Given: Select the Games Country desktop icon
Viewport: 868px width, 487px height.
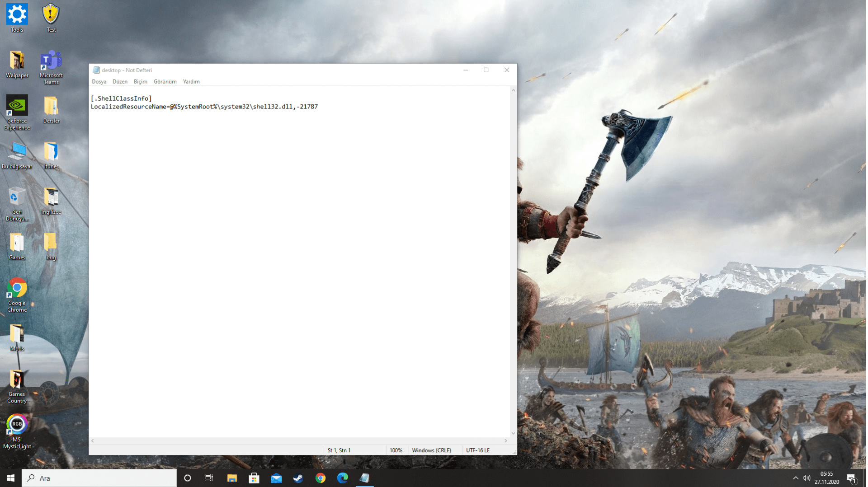Looking at the screenshot, I should point(17,386).
